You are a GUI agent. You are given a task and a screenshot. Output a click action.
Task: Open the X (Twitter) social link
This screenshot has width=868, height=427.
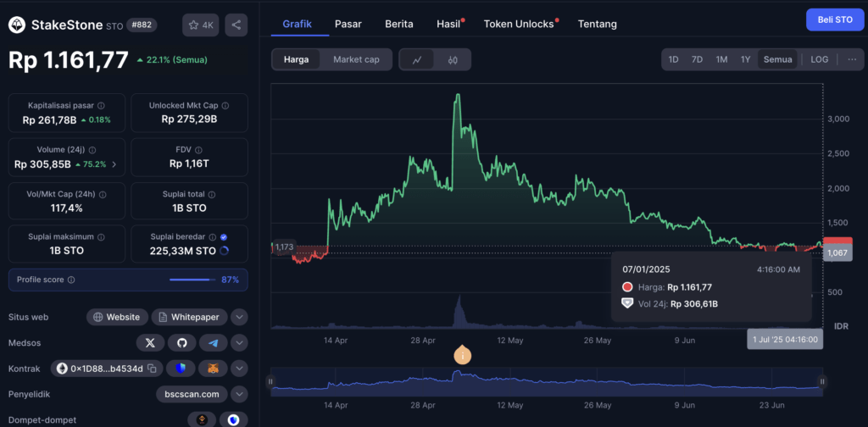(x=150, y=343)
